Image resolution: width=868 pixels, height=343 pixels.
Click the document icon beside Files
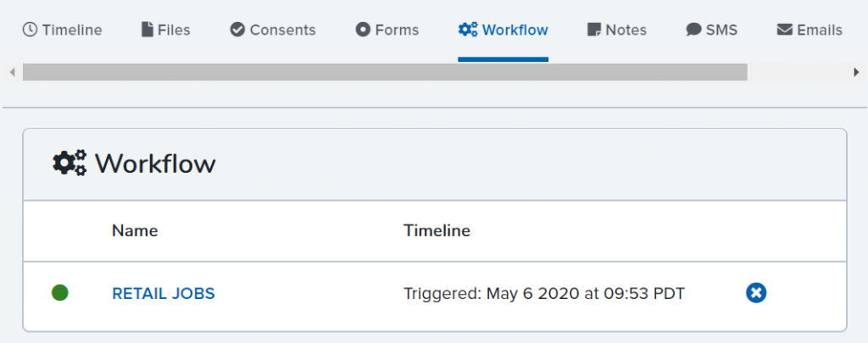point(147,30)
